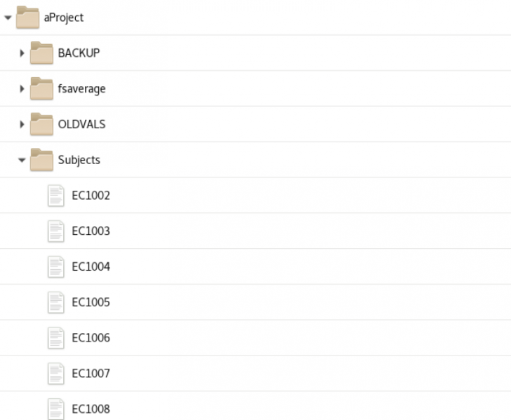Viewport: 511px width, 420px height.
Task: Collapse the Subjects folder
Action: point(22,161)
